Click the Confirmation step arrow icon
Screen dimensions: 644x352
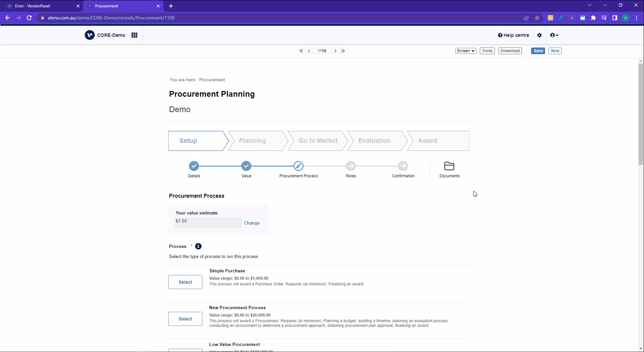coord(403,166)
